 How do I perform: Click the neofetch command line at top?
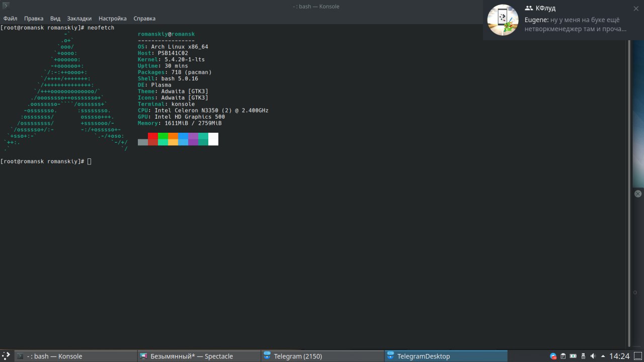(57, 28)
